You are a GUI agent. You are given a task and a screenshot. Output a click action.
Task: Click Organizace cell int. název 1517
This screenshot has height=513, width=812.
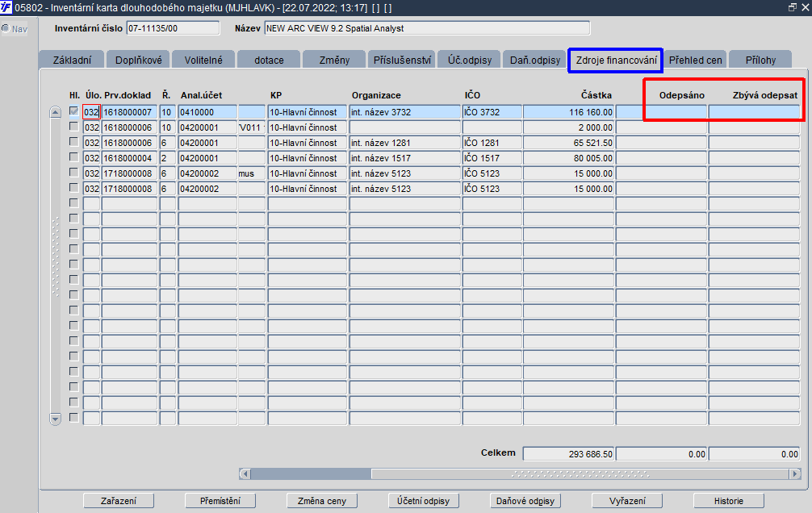(x=405, y=158)
